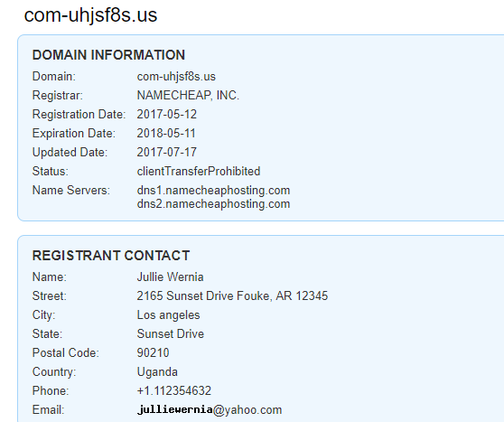This screenshot has width=504, height=422.
Task: Click the clientTransferProhibited status value
Action: click(199, 171)
